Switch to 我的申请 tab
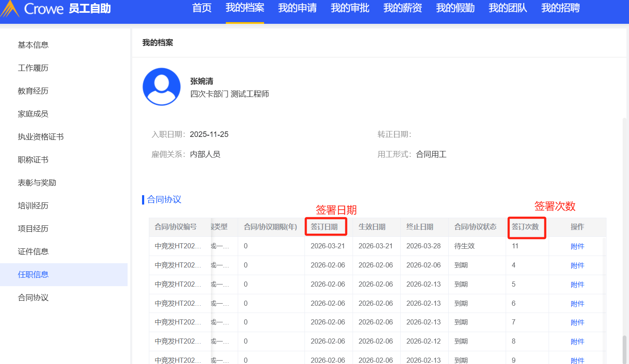The image size is (629, 364). [x=297, y=8]
